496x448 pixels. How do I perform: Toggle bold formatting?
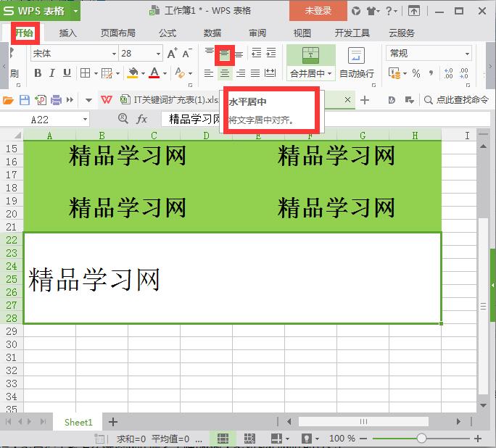[38, 73]
